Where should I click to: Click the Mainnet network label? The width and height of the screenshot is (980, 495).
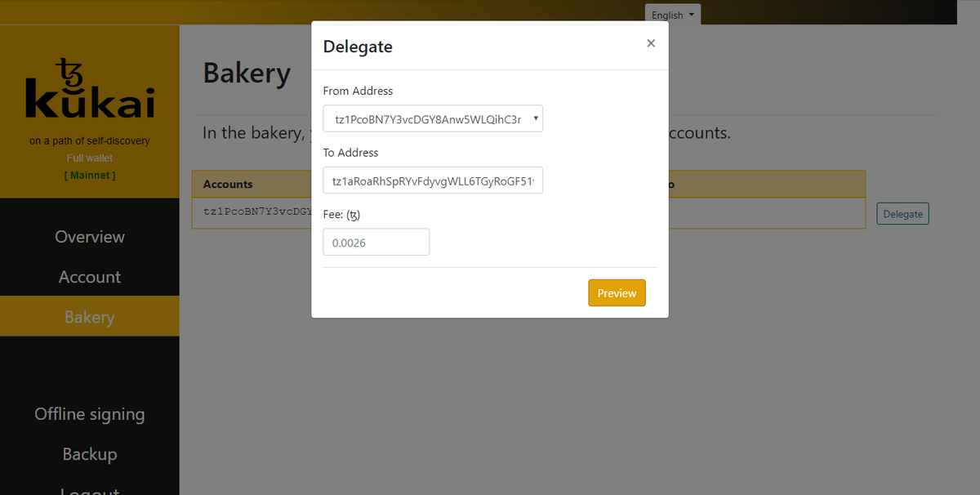(x=90, y=176)
